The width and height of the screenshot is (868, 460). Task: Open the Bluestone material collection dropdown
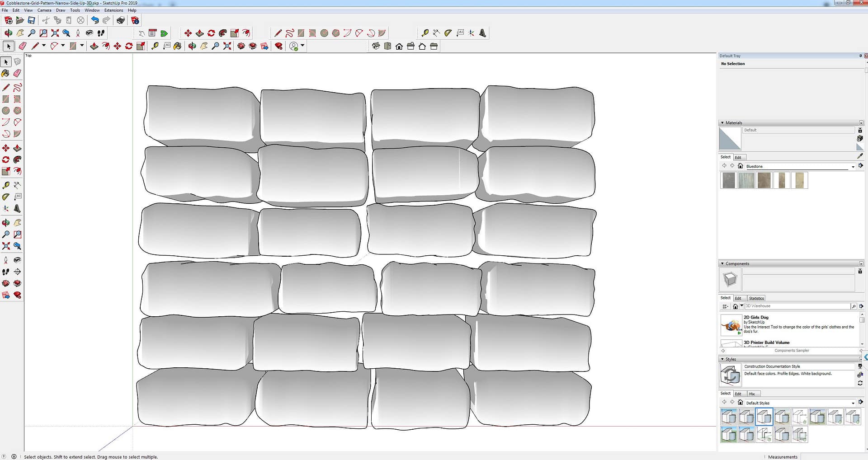(x=853, y=167)
